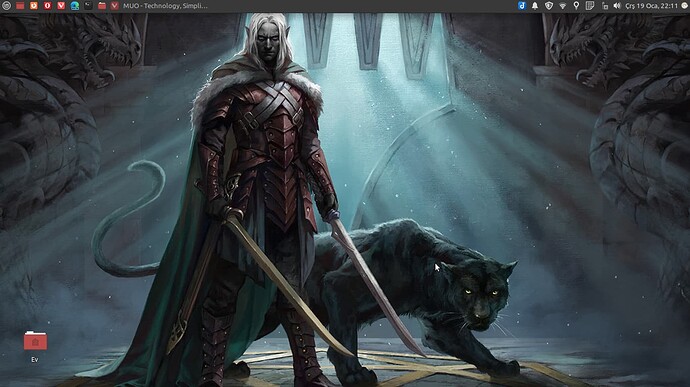This screenshot has width=690, height=387.
Task: Launch Vivaldi from the panel launcher
Action: [61, 6]
